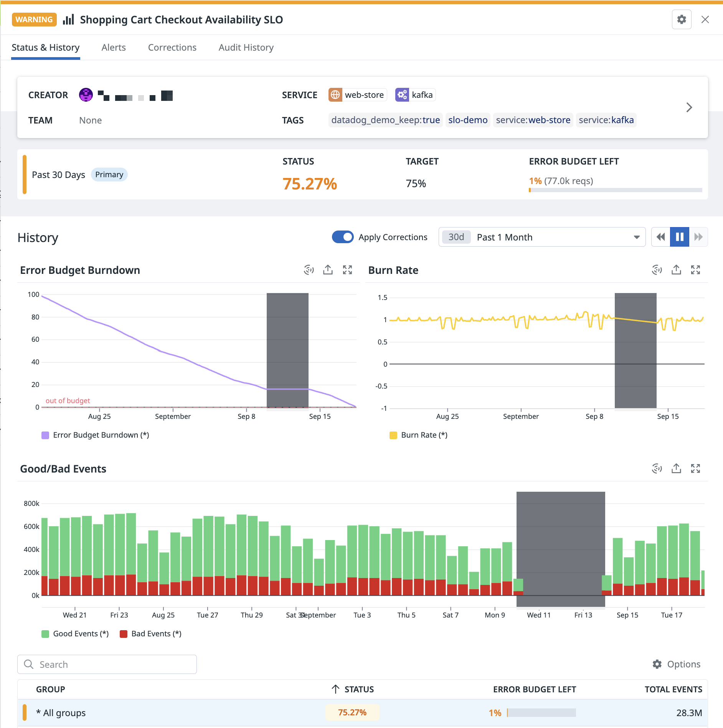Expand SLO details with the right chevron
This screenshot has width=723, height=728.
coord(689,107)
